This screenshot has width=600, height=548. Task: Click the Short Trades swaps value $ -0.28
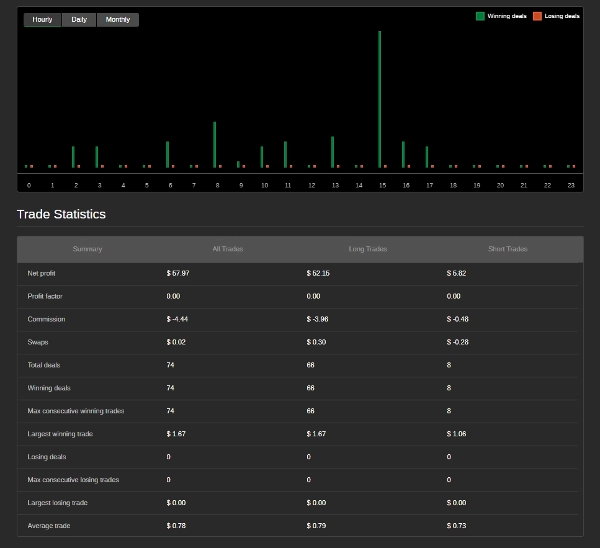pos(457,342)
